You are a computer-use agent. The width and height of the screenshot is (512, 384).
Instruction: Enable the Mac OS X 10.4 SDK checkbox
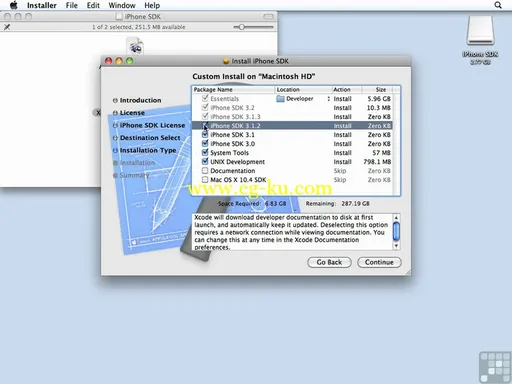pos(205,180)
